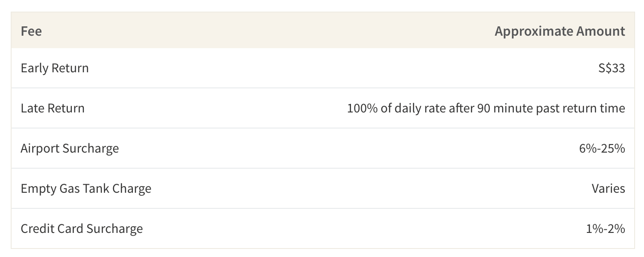The width and height of the screenshot is (644, 257).
Task: Select the Credit Card Surcharge label
Action: [x=82, y=229]
